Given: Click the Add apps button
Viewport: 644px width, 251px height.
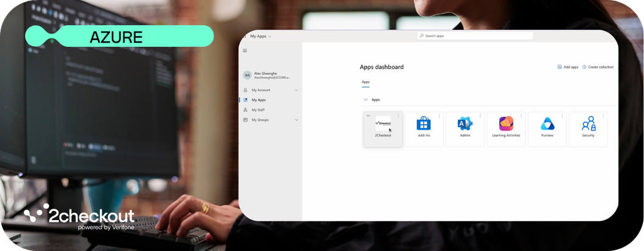Looking at the screenshot, I should [x=567, y=67].
